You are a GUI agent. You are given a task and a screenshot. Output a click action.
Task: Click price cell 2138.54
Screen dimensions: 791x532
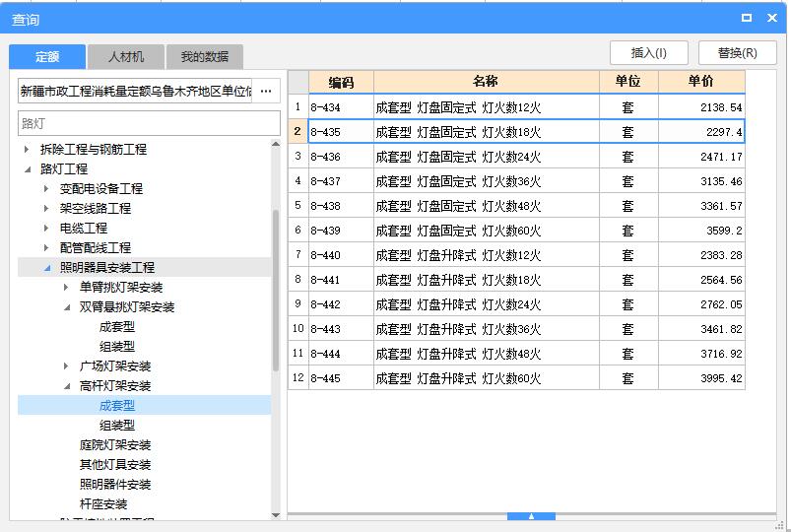point(701,107)
